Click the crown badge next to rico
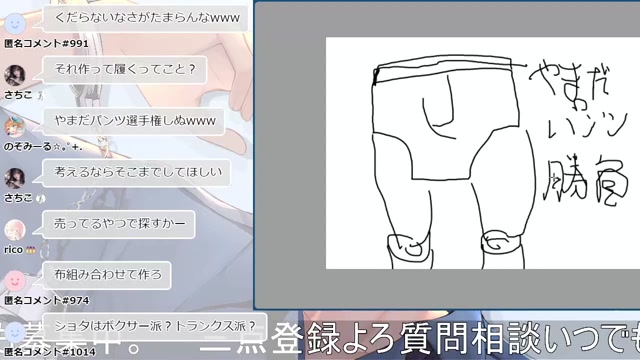640x360 pixels. [31, 250]
